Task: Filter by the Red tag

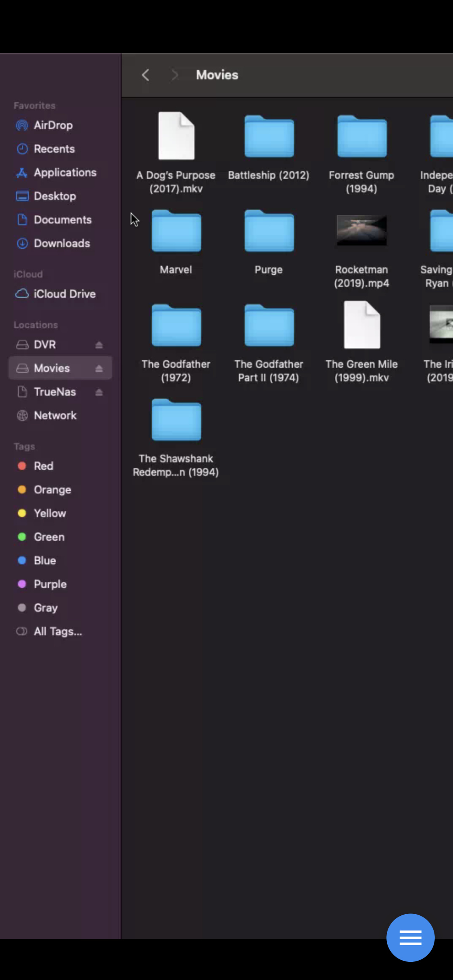Action: [x=43, y=466]
